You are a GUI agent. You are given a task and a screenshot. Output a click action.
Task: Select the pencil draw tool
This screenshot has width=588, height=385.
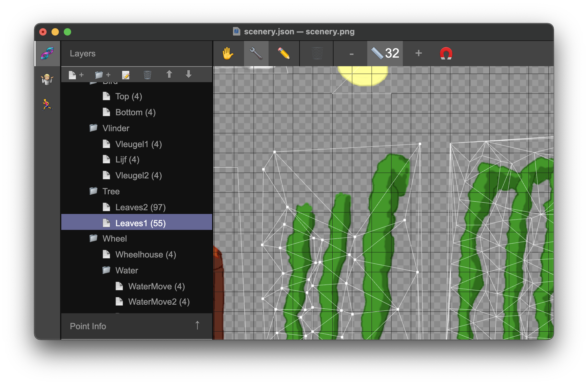click(284, 54)
